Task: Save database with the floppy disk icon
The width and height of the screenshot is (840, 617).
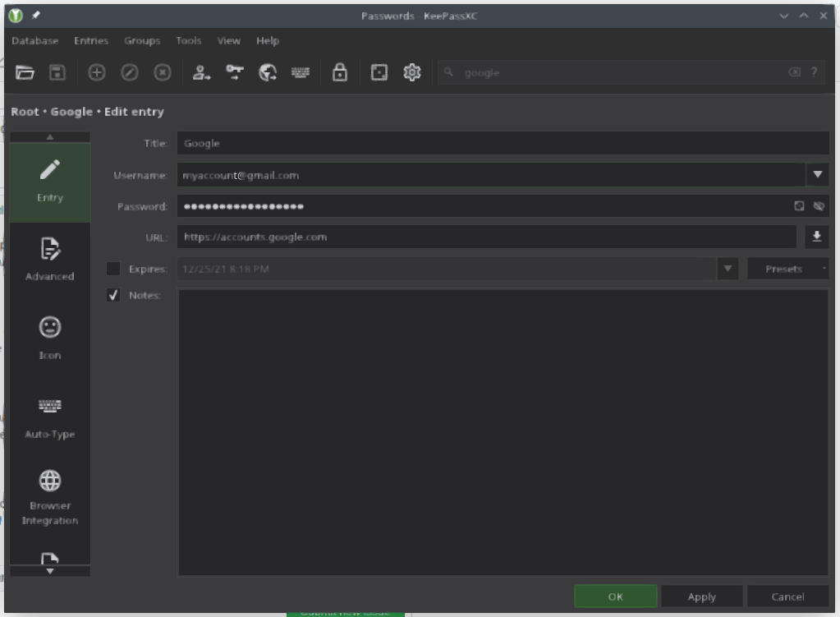Action: (57, 72)
